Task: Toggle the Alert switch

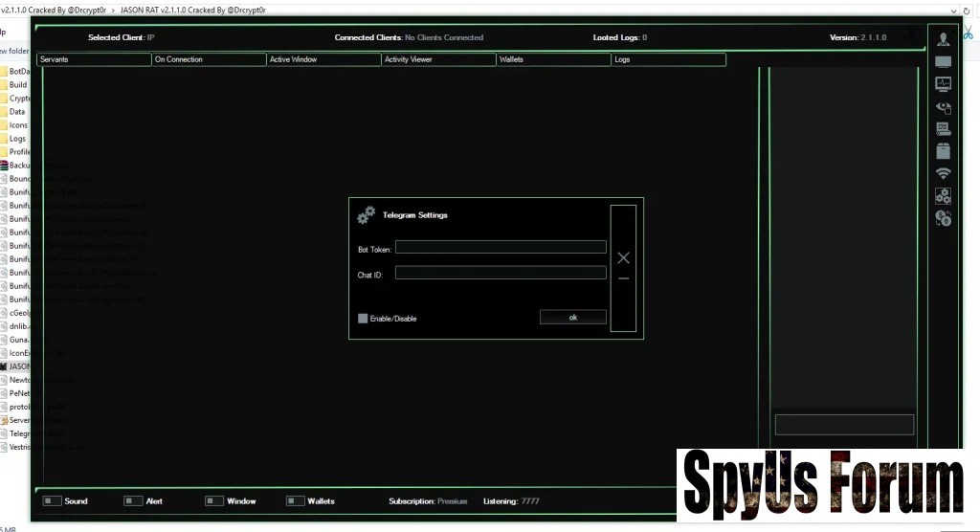Action: point(132,500)
